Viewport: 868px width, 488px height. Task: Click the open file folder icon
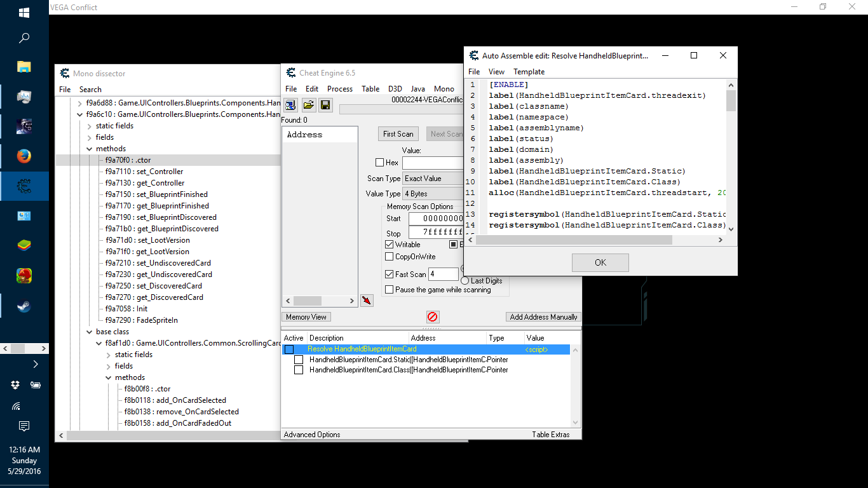(308, 105)
